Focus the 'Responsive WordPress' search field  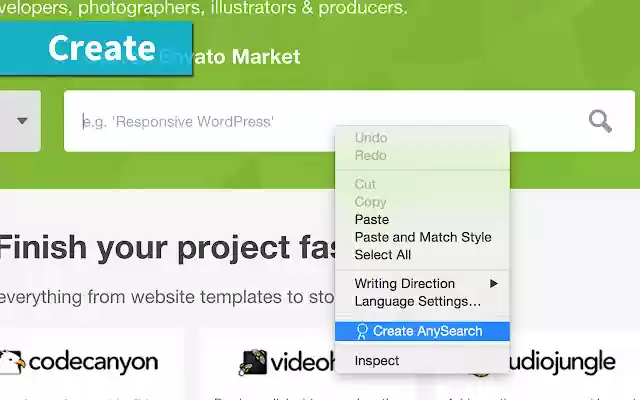349,121
